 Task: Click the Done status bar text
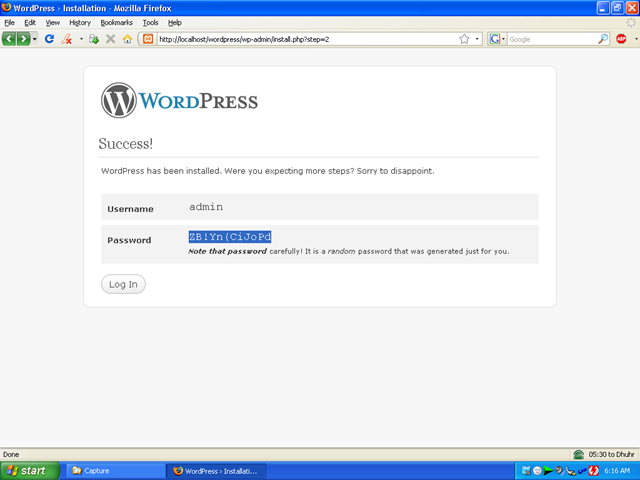point(11,454)
